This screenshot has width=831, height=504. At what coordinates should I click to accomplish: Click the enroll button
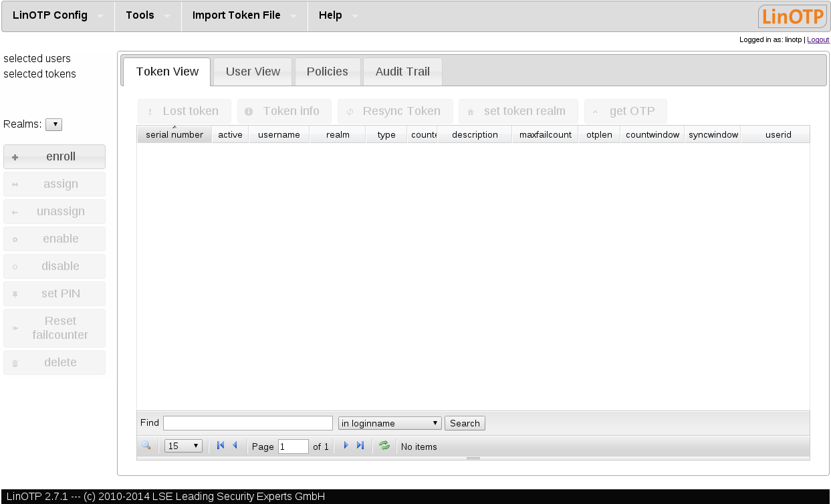pos(54,156)
